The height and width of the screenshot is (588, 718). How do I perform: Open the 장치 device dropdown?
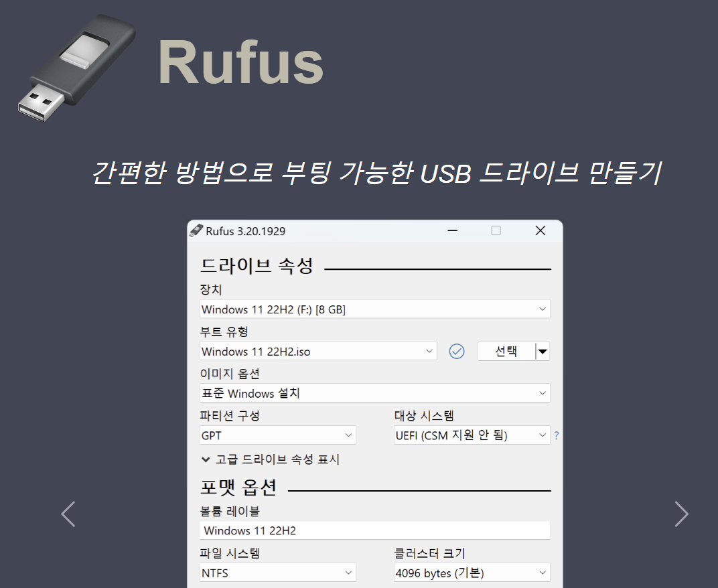pos(375,309)
